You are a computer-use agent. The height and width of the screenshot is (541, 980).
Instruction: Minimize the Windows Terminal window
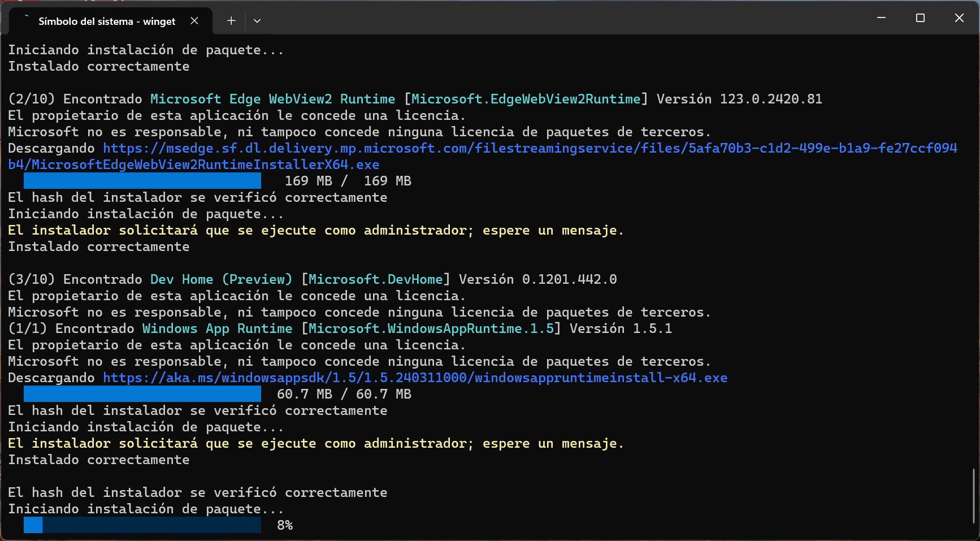881,18
